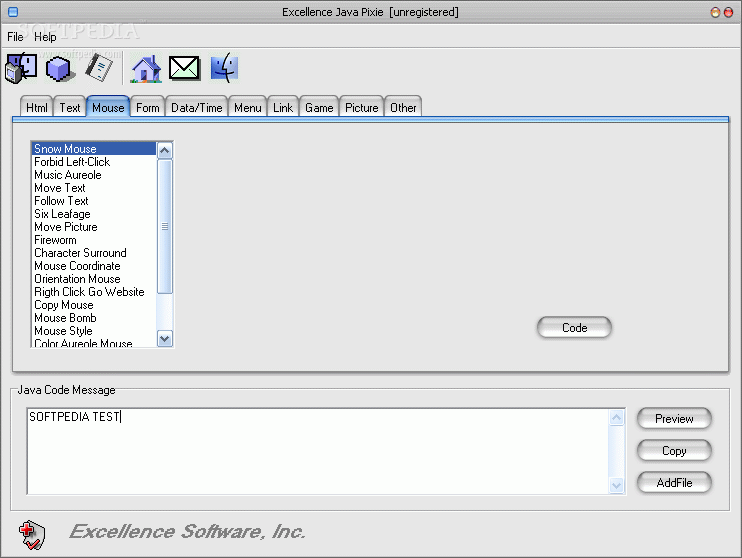The height and width of the screenshot is (558, 742).
Task: Open the home page house icon
Action: tap(146, 69)
